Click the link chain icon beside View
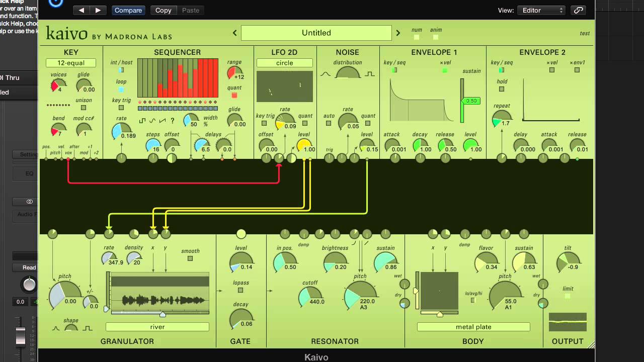Image resolution: width=644 pixels, height=362 pixels. [x=579, y=10]
